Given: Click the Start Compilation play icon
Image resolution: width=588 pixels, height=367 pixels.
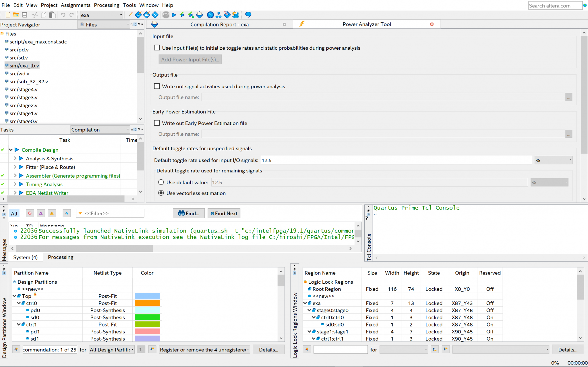Looking at the screenshot, I should pos(174,15).
